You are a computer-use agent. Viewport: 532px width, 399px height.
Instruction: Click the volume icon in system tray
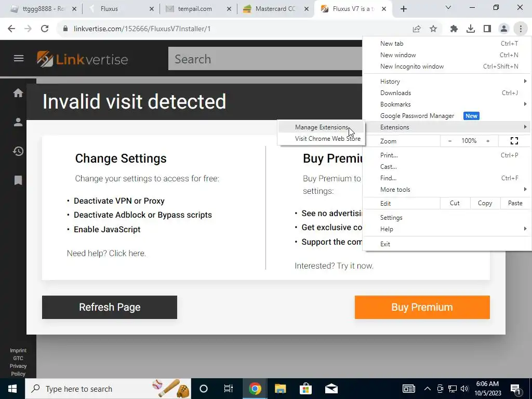464,389
